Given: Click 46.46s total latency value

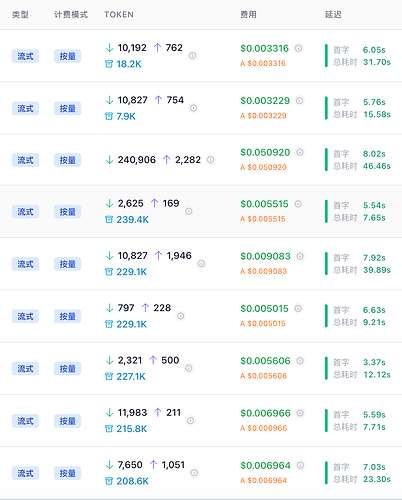Looking at the screenshot, I should tap(377, 166).
